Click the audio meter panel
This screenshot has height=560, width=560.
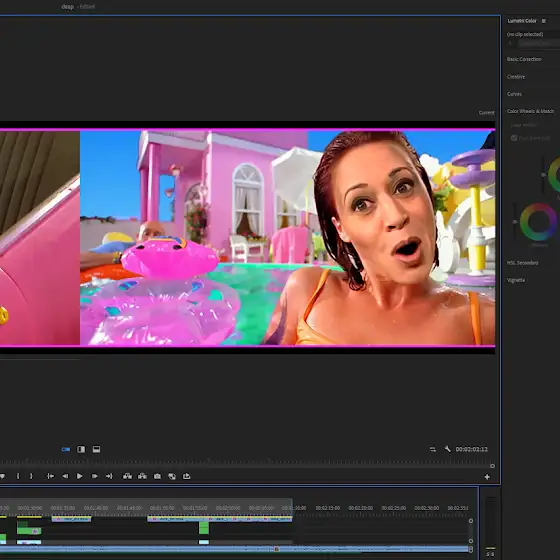(491, 525)
